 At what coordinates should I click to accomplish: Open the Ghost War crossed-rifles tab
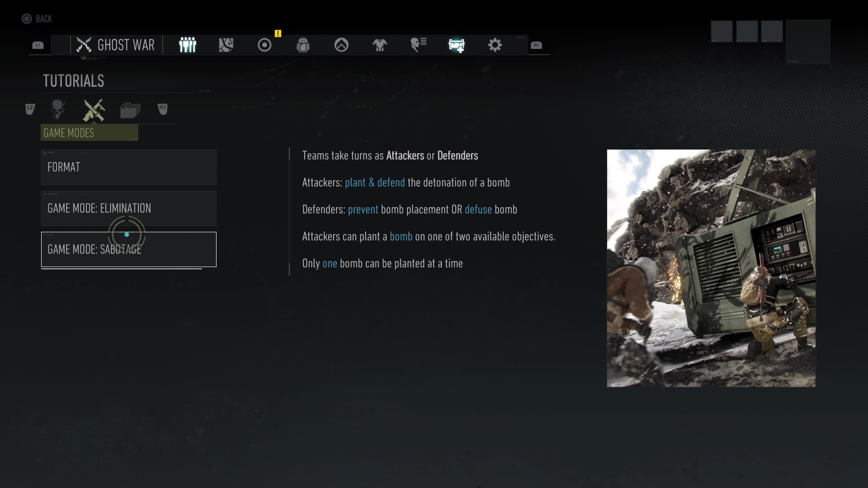click(116, 45)
